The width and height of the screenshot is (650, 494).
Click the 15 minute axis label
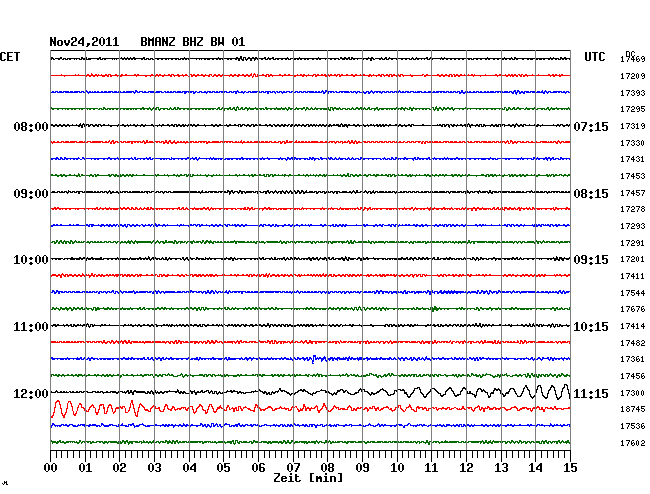click(570, 468)
